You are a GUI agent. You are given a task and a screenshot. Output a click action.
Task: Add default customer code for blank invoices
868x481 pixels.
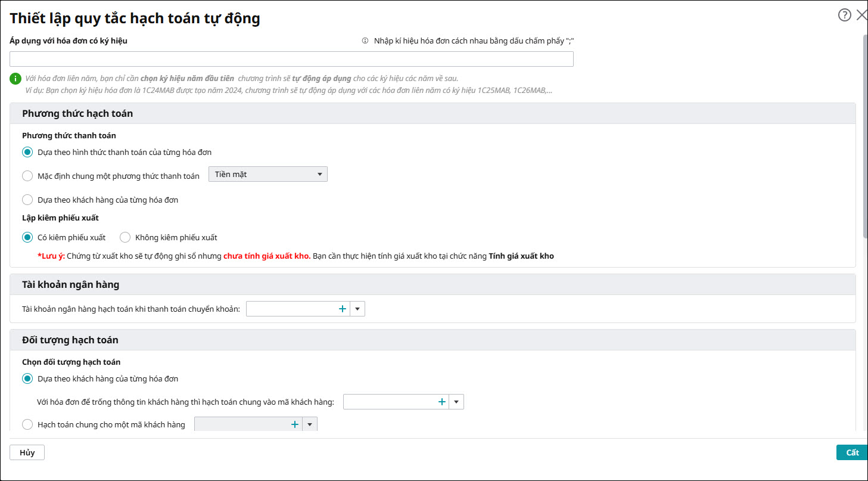pos(442,402)
